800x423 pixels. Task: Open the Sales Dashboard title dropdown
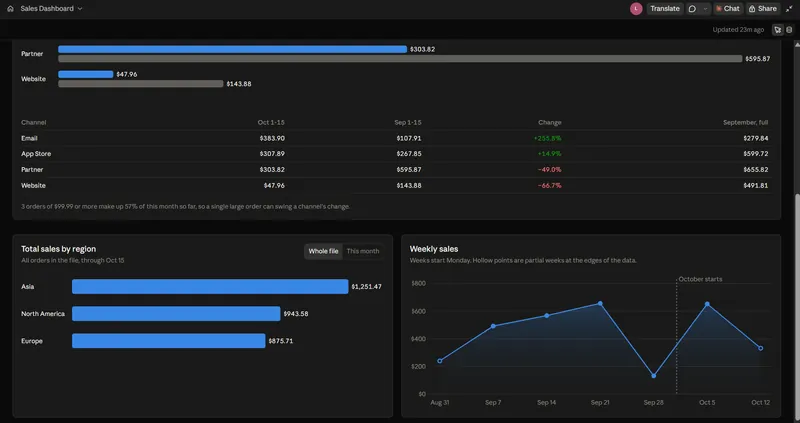[x=51, y=9]
